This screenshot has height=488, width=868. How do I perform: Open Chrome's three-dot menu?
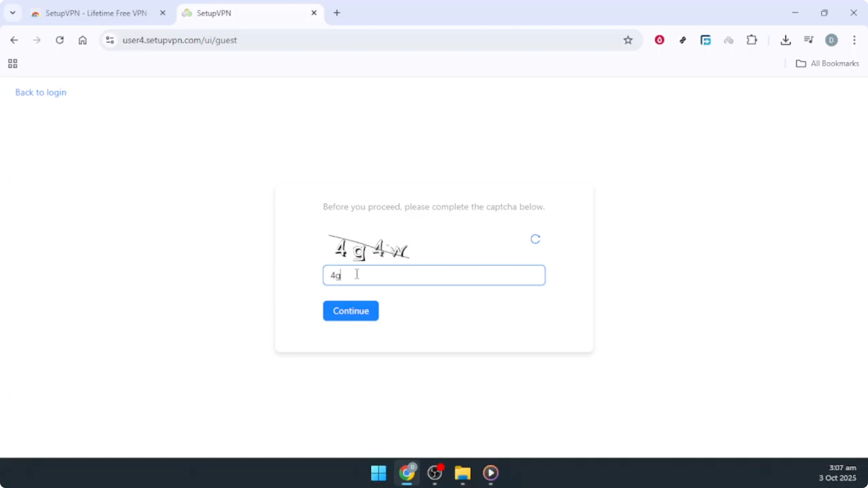tap(855, 40)
